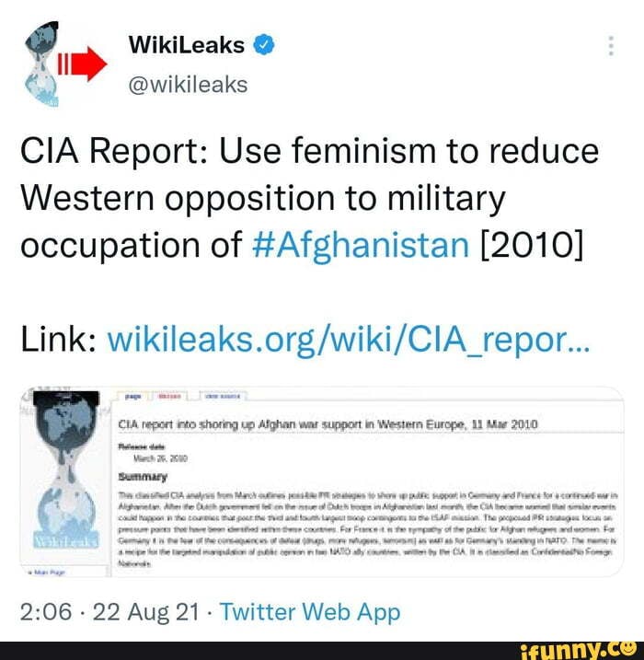644x660 pixels.
Task: Click the WikiLeaks display name
Action: point(187,44)
